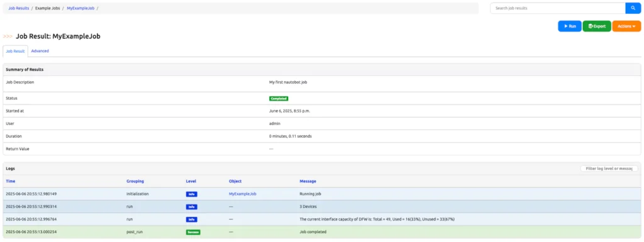Sort logs by the Message column
The width and height of the screenshot is (644, 242).
click(x=308, y=181)
